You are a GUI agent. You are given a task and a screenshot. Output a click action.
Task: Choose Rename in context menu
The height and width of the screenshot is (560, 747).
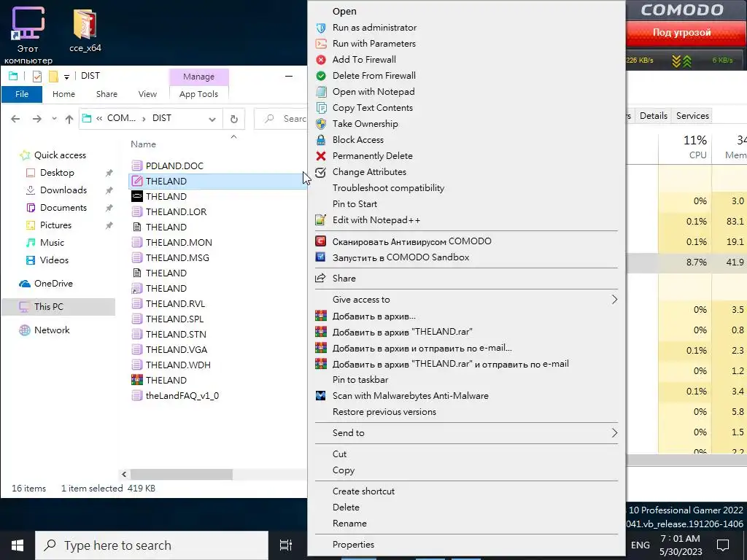349,524
